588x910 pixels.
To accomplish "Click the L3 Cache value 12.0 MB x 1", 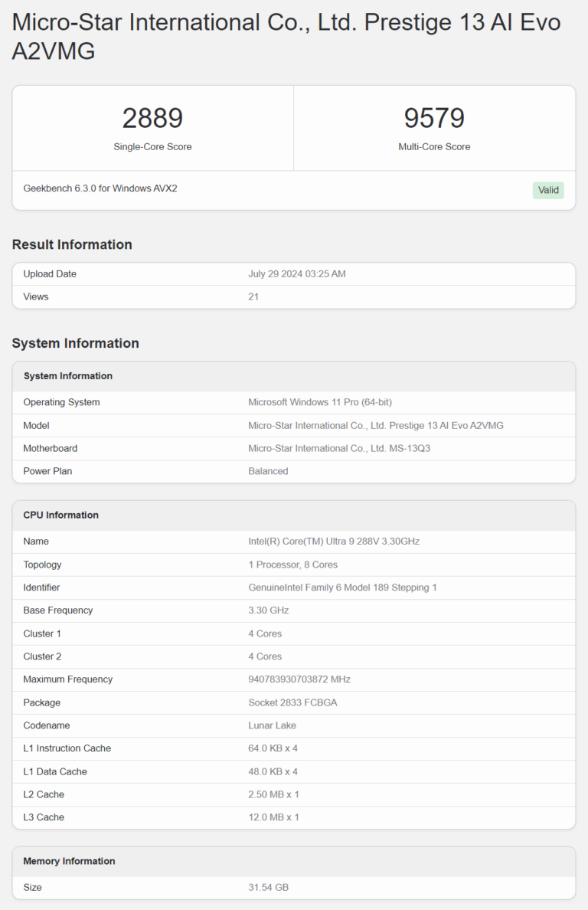I will click(273, 817).
